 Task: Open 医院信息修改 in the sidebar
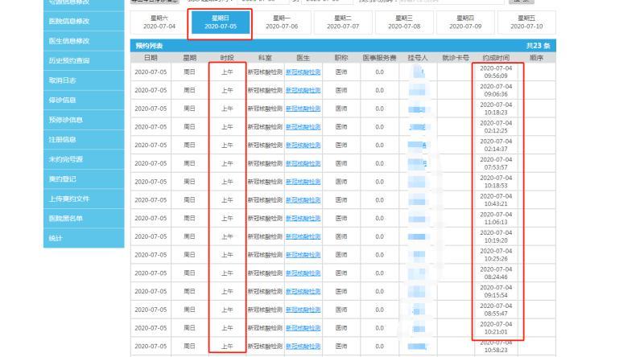click(x=84, y=22)
